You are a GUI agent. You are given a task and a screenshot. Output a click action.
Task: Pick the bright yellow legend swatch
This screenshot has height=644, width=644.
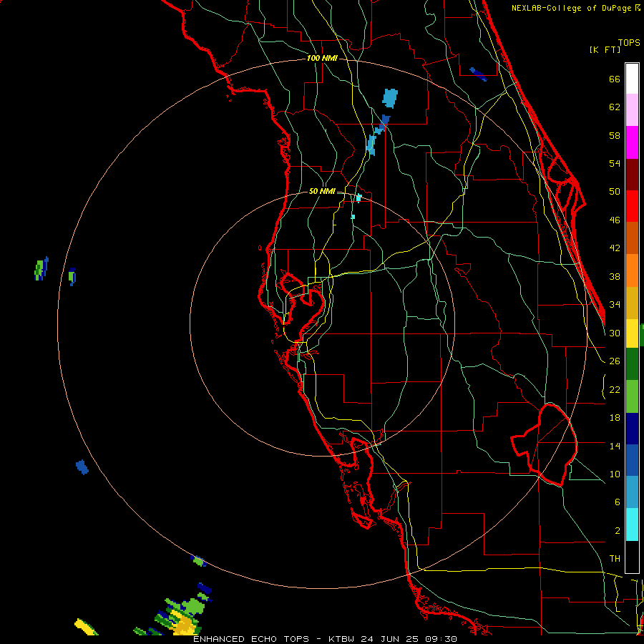pos(632,333)
